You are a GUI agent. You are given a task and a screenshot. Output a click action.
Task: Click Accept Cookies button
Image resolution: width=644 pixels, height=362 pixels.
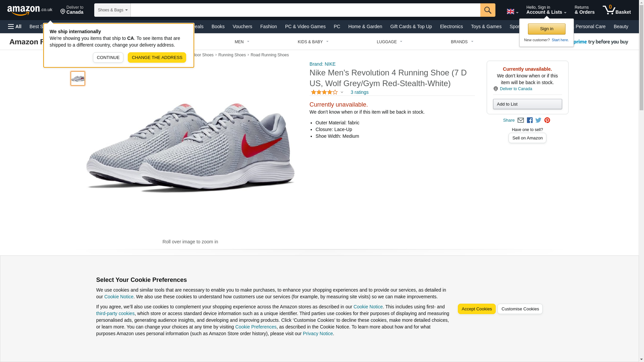pyautogui.click(x=476, y=309)
